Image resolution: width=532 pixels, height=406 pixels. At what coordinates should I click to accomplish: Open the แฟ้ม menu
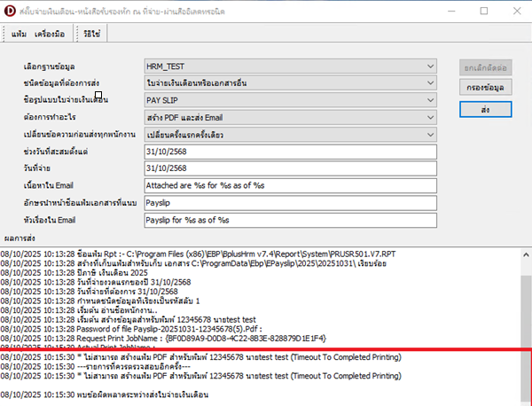point(16,33)
